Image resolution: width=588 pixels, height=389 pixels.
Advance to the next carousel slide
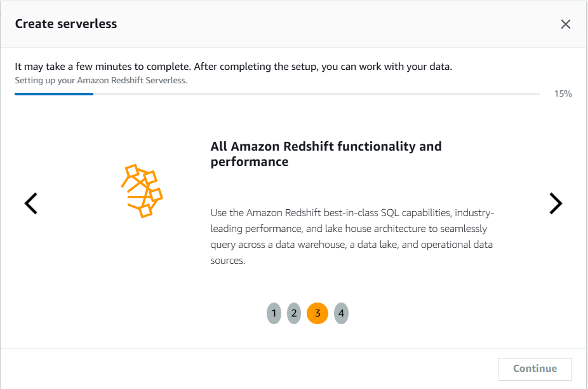pos(556,203)
